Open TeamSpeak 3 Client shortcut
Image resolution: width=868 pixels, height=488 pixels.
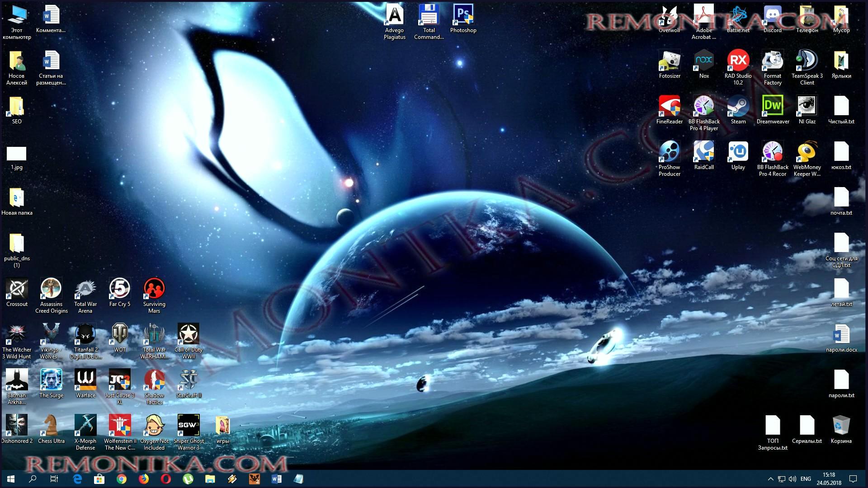point(807,67)
